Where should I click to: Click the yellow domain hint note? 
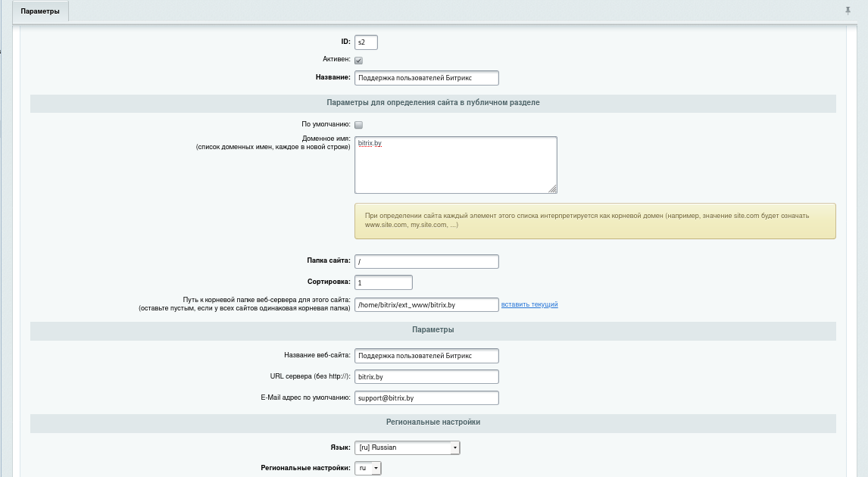pos(595,220)
